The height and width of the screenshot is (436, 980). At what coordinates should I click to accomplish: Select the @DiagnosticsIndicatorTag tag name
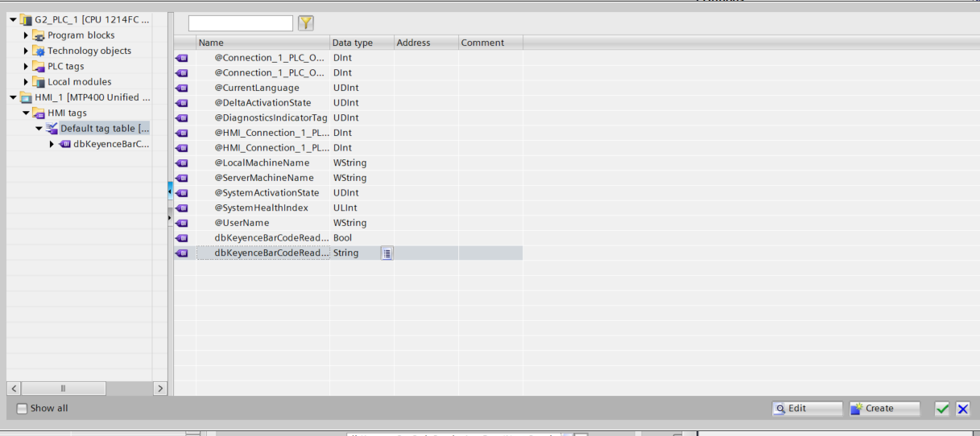271,118
